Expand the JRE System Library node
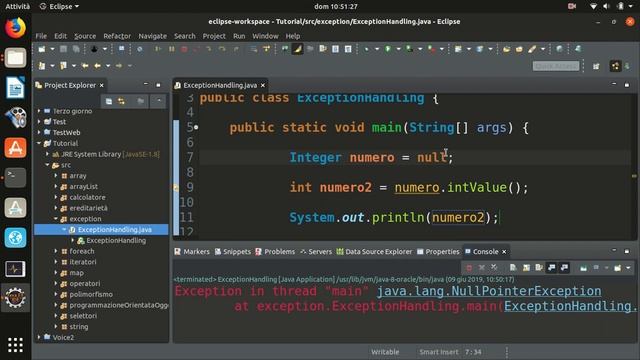Viewport: 640px width, 360px height. (47, 154)
